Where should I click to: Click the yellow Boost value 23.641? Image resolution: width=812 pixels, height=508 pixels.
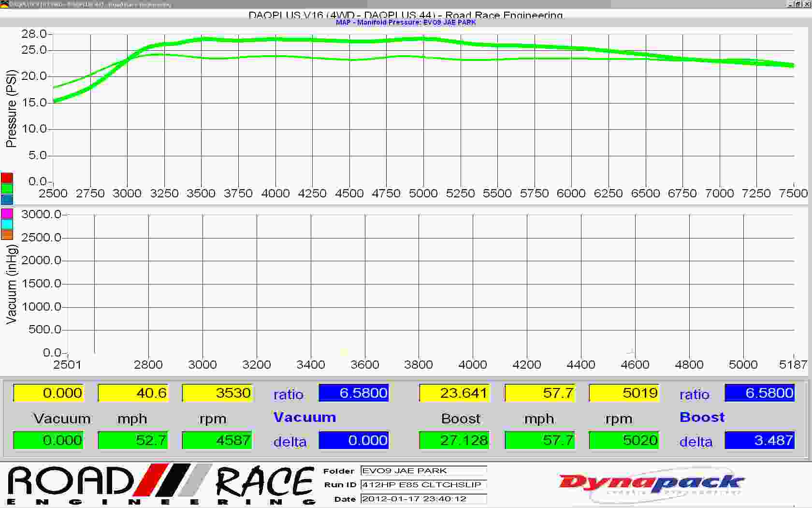pyautogui.click(x=454, y=393)
